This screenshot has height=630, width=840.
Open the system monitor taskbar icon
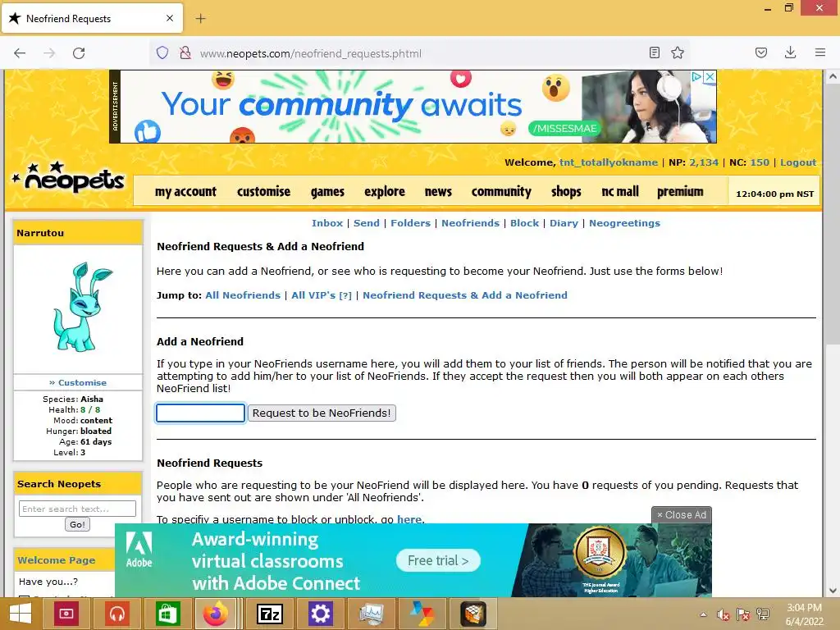click(372, 614)
